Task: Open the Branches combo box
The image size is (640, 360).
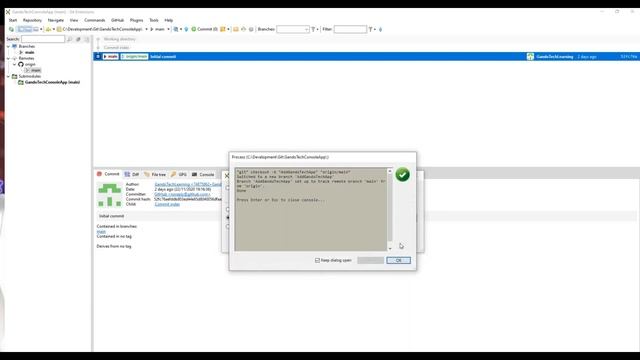Action: coord(293,29)
